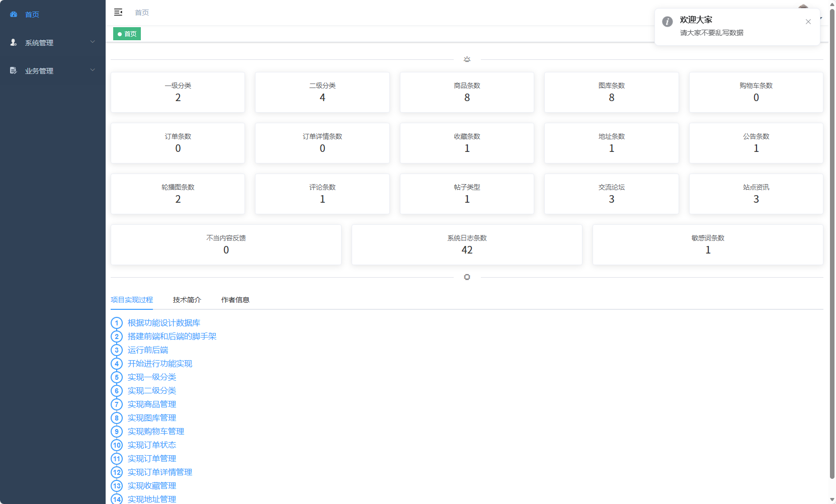
Task: Click the 首页 breadcrumb in the header
Action: (142, 13)
